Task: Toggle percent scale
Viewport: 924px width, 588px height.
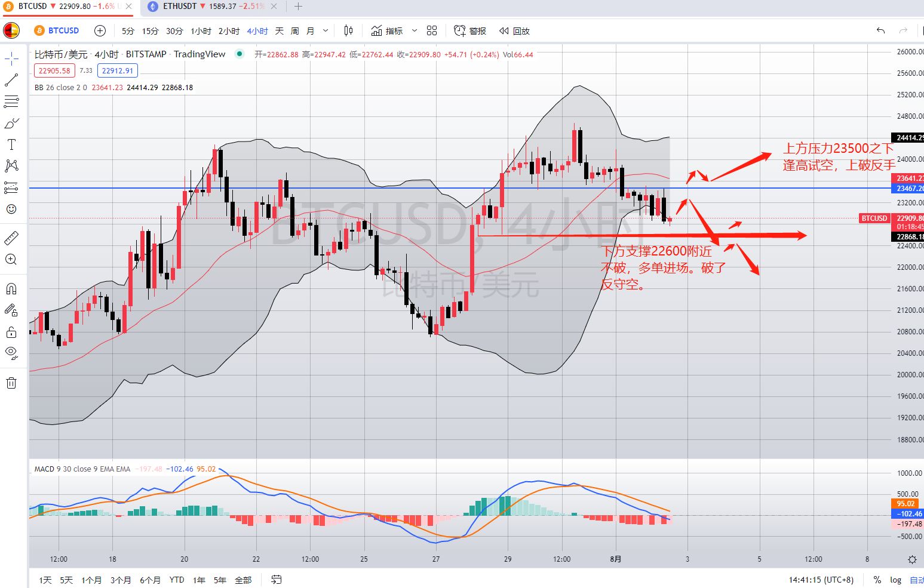Action: point(877,580)
